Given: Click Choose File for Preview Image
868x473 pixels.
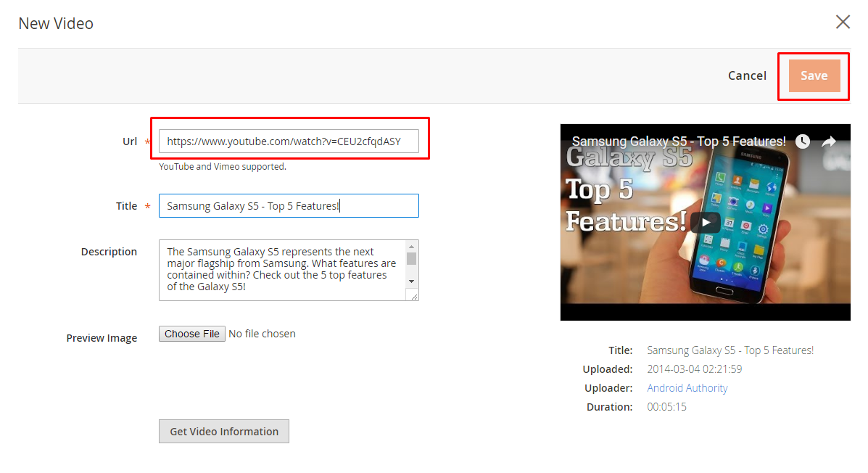Looking at the screenshot, I should point(191,334).
